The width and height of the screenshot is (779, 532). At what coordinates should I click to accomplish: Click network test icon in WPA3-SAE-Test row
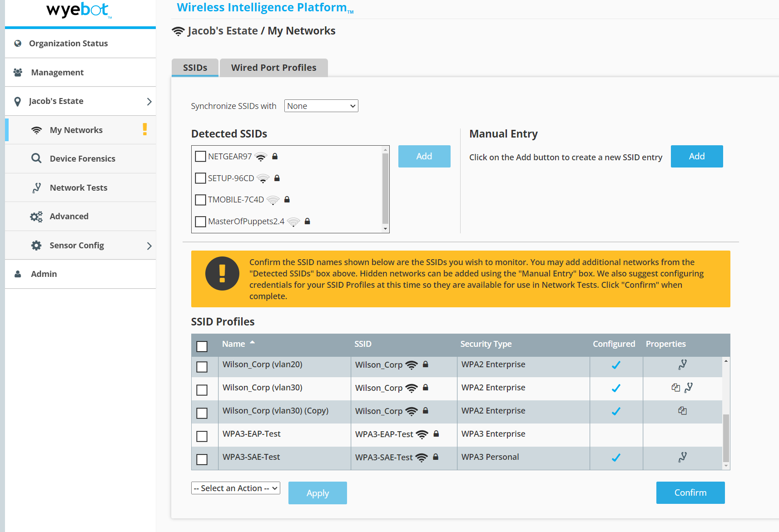[682, 457]
